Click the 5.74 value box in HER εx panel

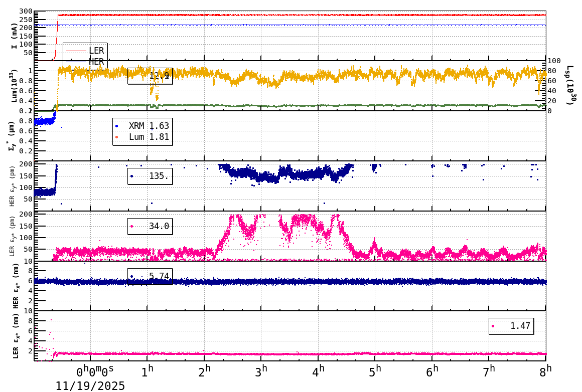coord(150,276)
